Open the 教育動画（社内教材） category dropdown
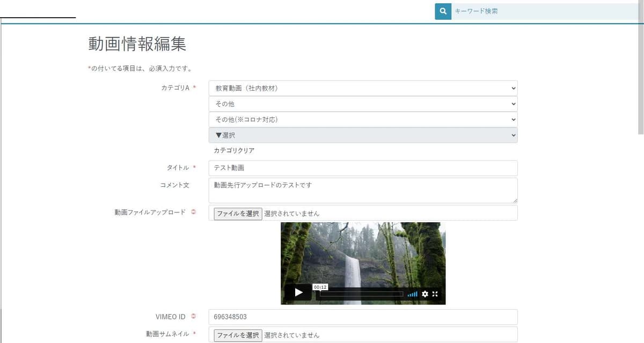Viewport: 644px width, 343px height. pos(363,88)
